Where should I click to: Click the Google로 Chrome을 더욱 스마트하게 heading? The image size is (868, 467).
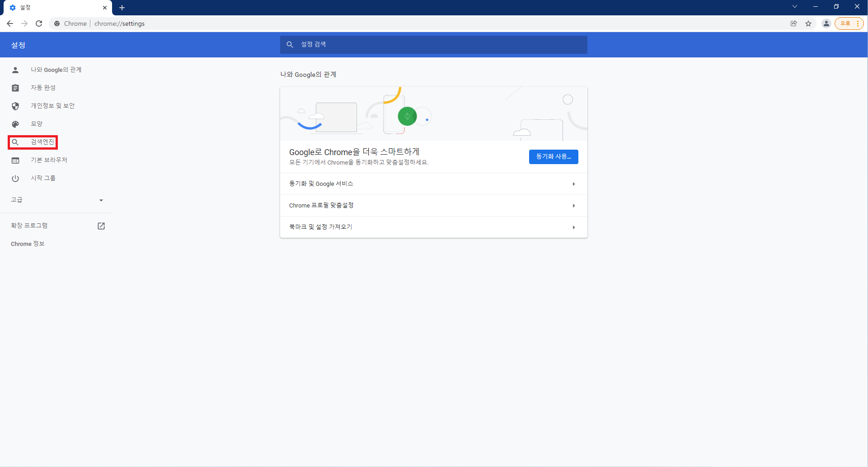click(x=354, y=152)
